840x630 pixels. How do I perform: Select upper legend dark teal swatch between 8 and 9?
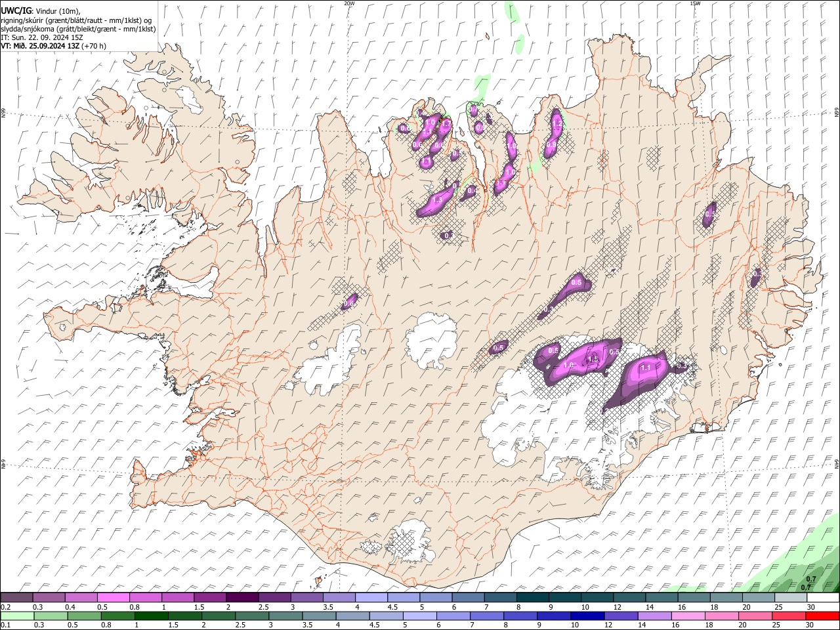[x=532, y=598]
